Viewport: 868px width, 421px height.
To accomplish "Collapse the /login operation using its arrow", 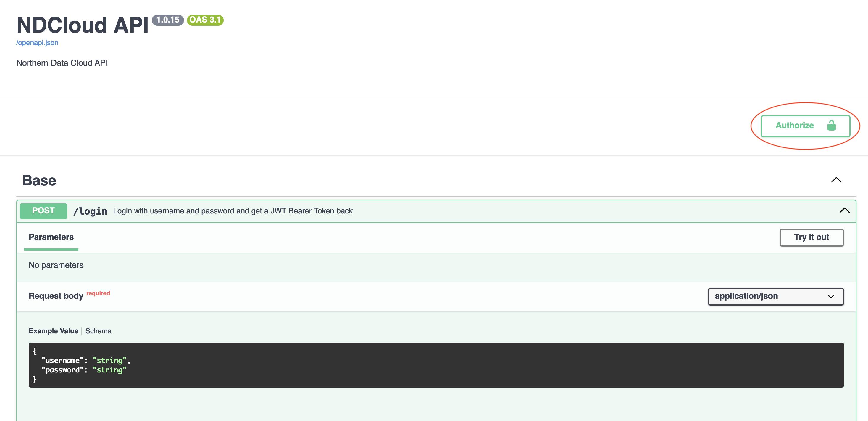I will coord(844,211).
